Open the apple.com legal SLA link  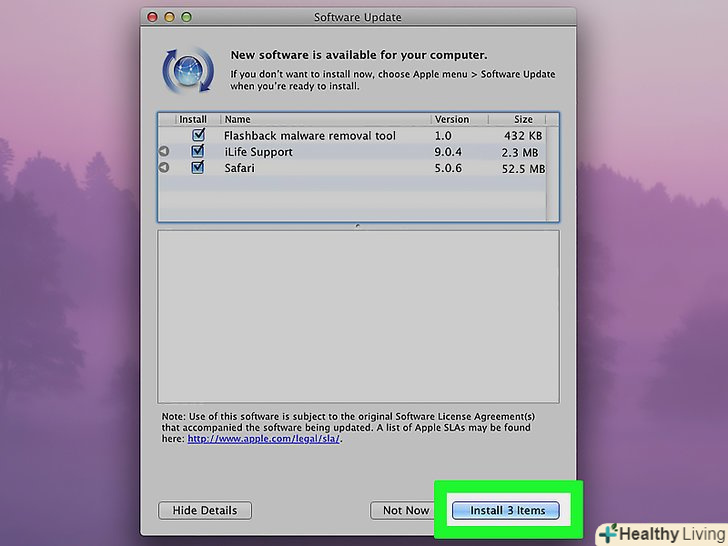(x=263, y=438)
